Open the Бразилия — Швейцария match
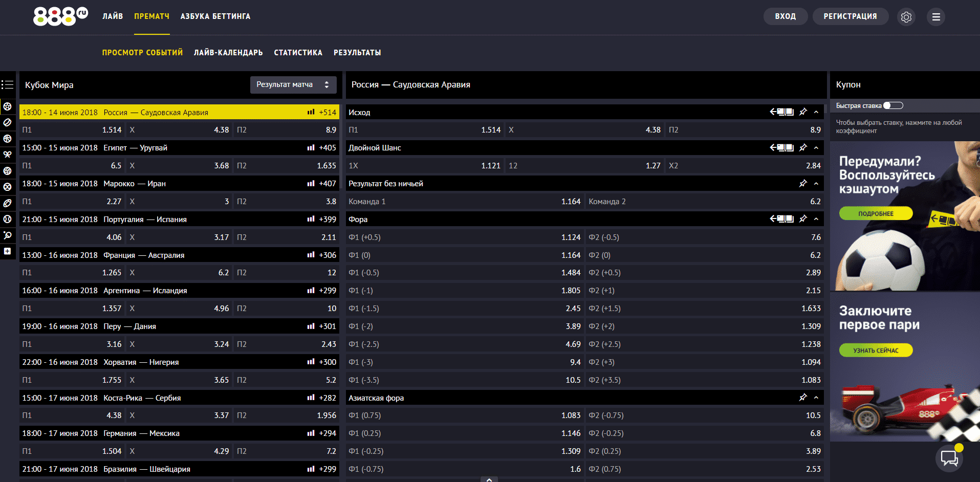This screenshot has width=980, height=482. (x=179, y=469)
